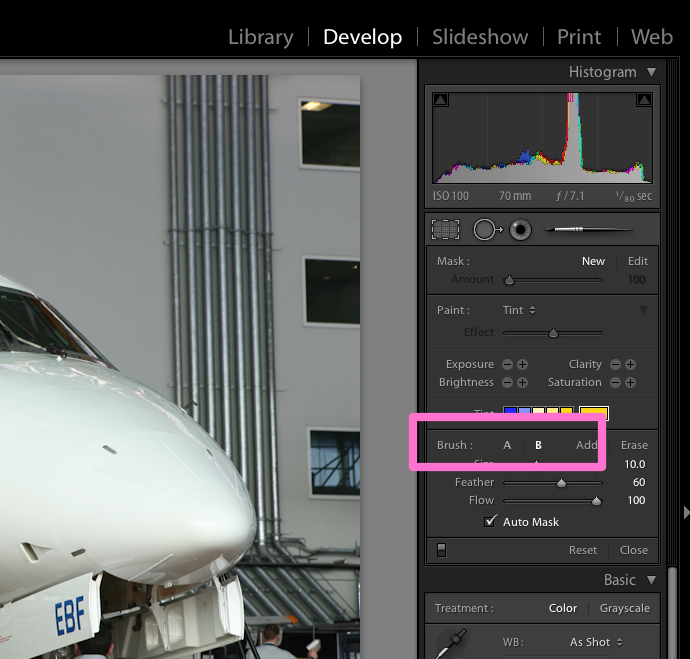The height and width of the screenshot is (659, 690).
Task: Flip the adjustment brush on/off switch
Action: coord(441,550)
